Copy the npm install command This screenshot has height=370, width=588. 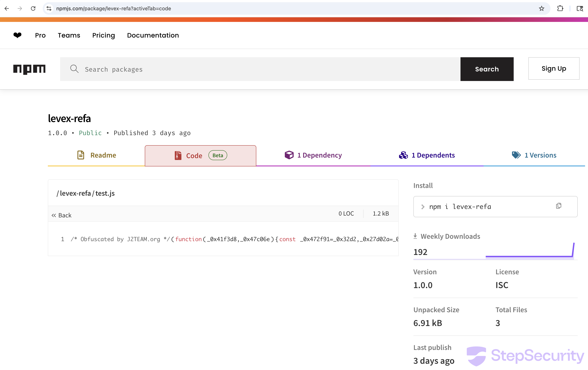pyautogui.click(x=558, y=206)
